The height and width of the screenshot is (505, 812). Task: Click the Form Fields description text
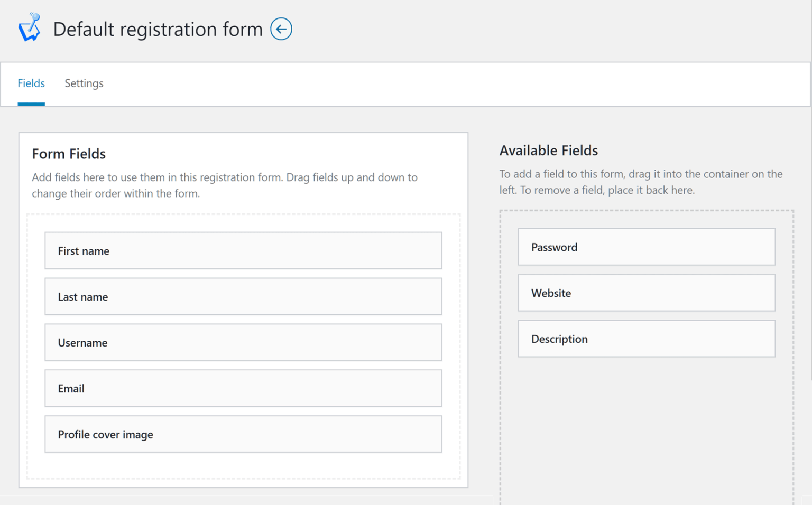pyautogui.click(x=224, y=185)
